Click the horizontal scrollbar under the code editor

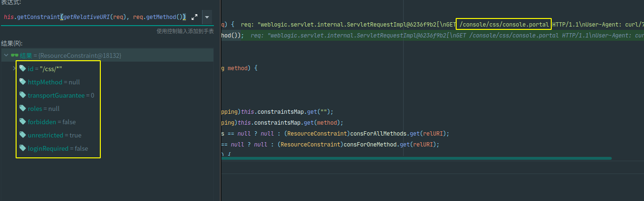416,158
